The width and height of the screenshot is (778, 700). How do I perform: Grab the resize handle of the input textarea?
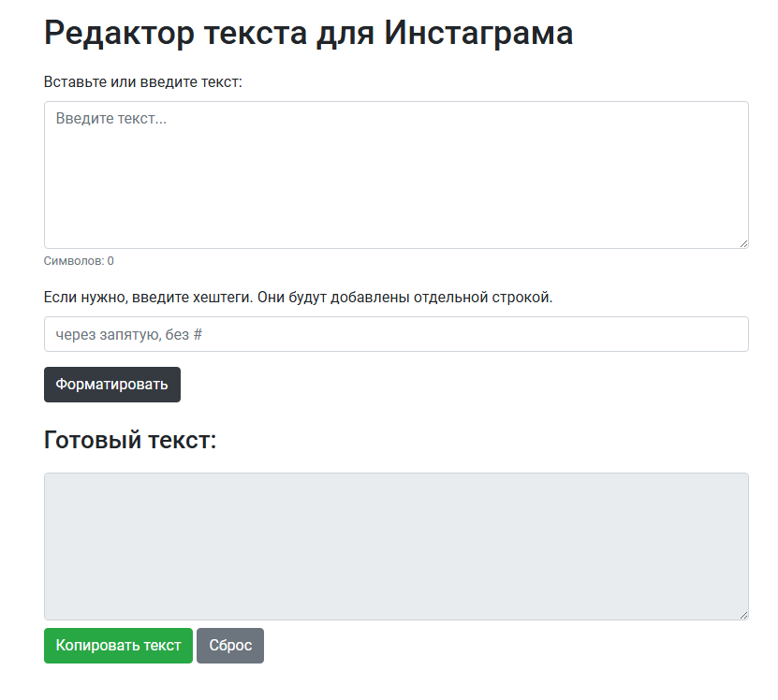tap(743, 243)
